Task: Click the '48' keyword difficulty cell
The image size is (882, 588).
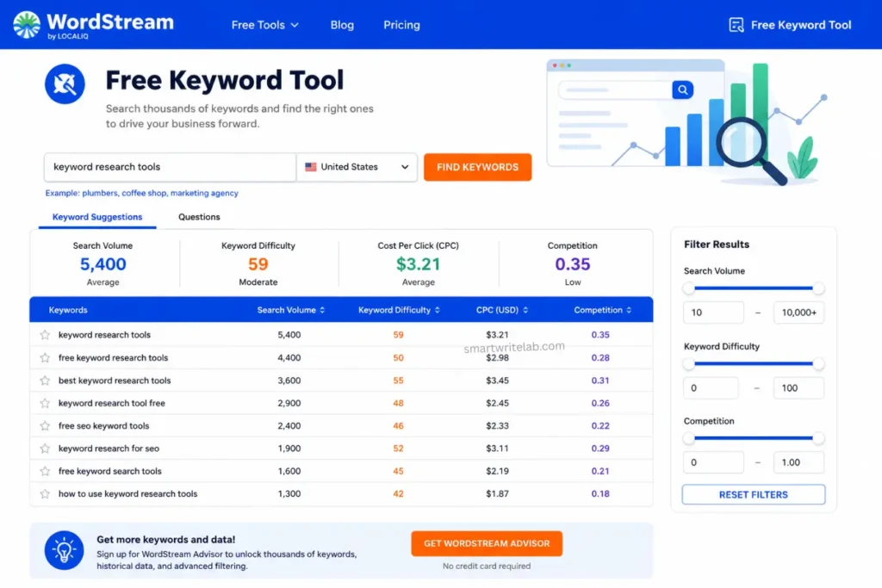Action: point(398,403)
